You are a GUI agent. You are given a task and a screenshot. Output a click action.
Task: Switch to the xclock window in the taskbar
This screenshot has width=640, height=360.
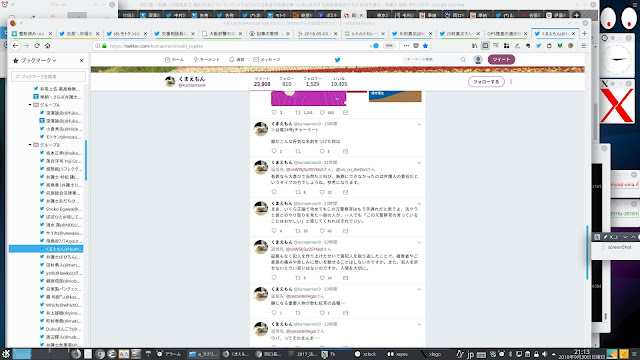click(x=365, y=354)
